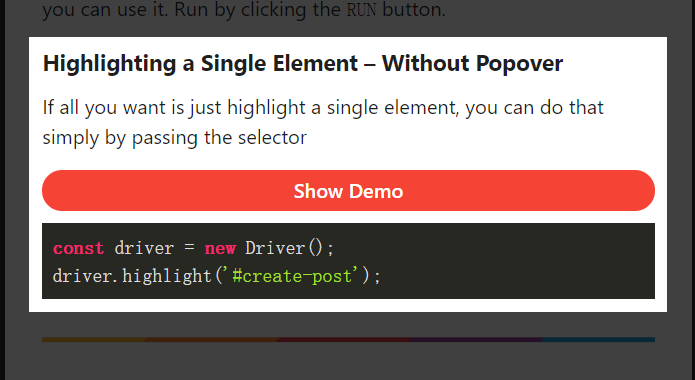Click the dimmed RUN word above the highlight
Screen dimensions: 695x380
click(x=361, y=10)
